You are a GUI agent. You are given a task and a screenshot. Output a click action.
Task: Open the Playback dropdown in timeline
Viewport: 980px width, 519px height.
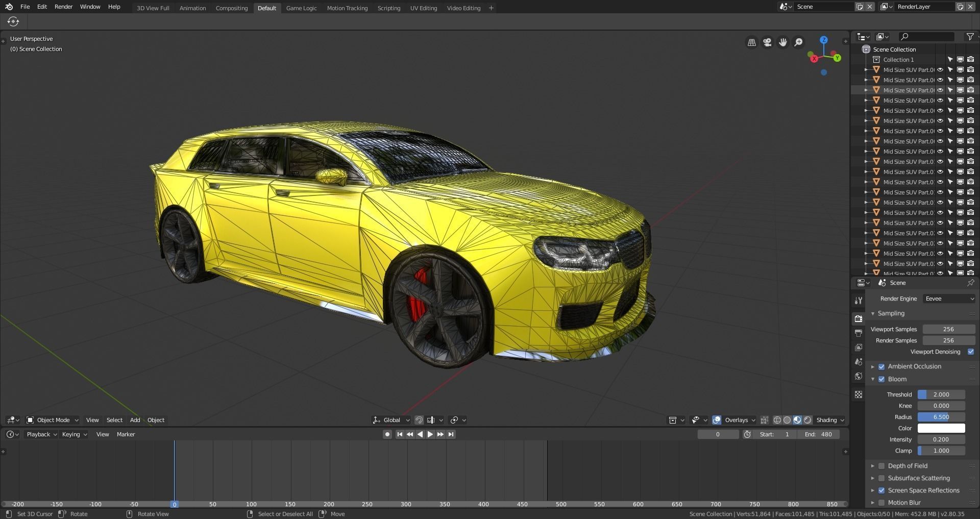pos(42,434)
